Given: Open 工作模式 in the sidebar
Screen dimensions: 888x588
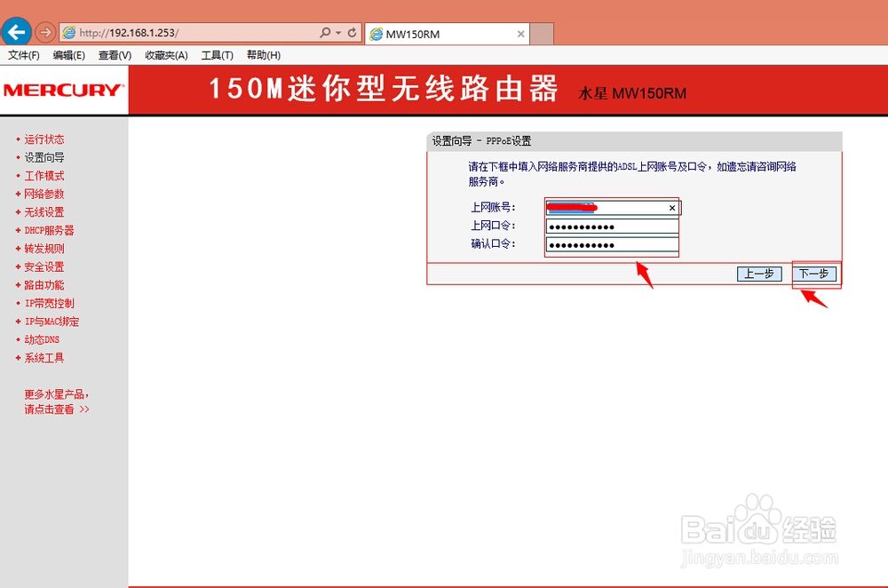Looking at the screenshot, I should [44, 176].
